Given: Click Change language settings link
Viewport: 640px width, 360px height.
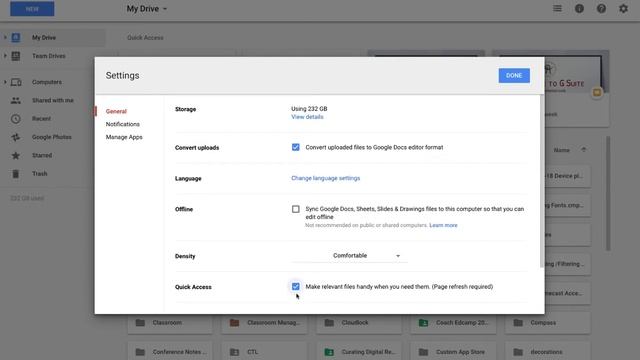Looking at the screenshot, I should click(325, 178).
